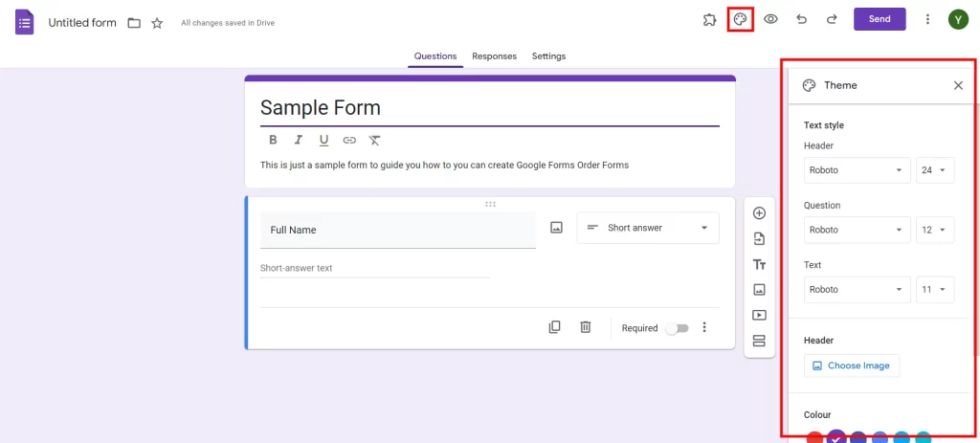Move form using the folder icon
This screenshot has width=980, height=443.
pyautogui.click(x=134, y=23)
